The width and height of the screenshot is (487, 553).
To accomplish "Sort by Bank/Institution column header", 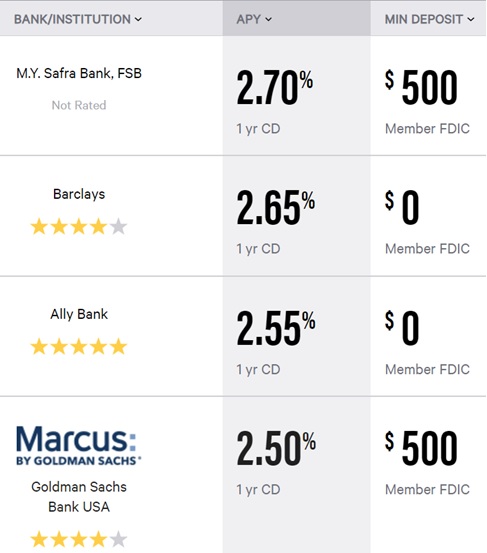I will point(78,19).
